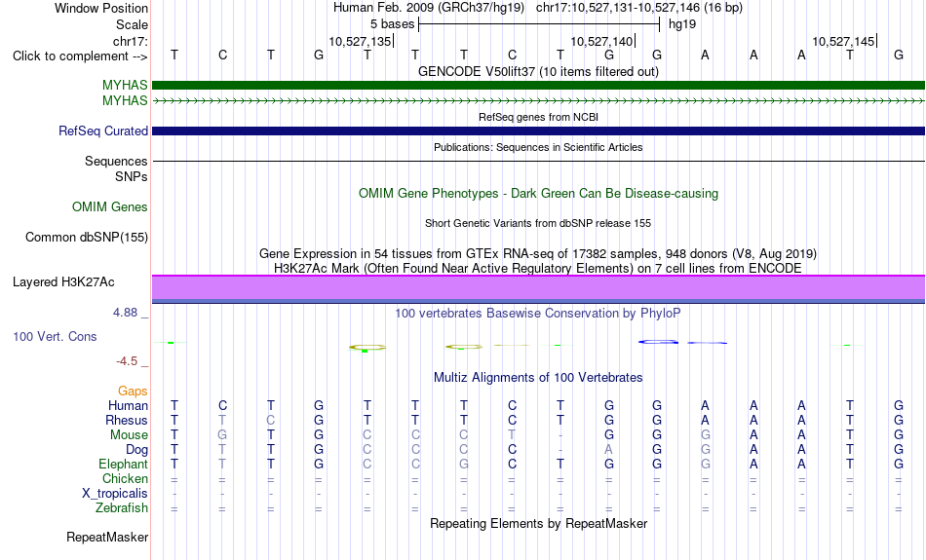Click the 'Click to complement -->' label

tap(80, 56)
